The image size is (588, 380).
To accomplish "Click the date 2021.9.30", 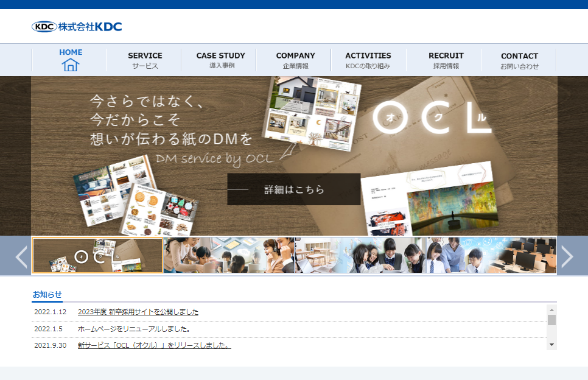I will pyautogui.click(x=51, y=345).
